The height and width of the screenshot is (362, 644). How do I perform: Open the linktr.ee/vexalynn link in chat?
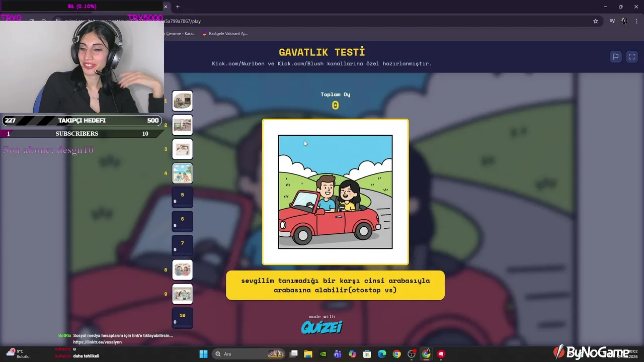coord(98,342)
